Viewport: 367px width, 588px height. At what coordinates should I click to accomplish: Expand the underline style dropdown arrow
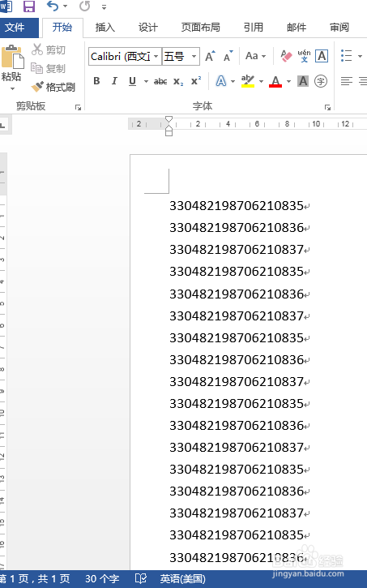(146, 81)
